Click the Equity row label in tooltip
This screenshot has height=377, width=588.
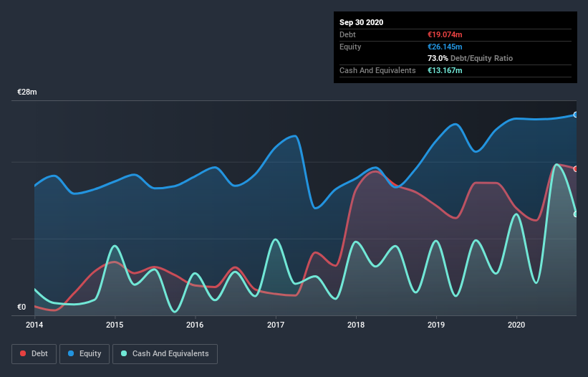pyautogui.click(x=350, y=47)
